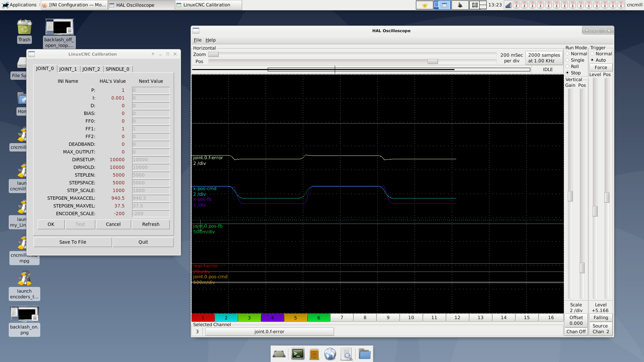Click Show Desktop icon in bottom dock
This screenshot has height=362, width=644.
pos(279,354)
